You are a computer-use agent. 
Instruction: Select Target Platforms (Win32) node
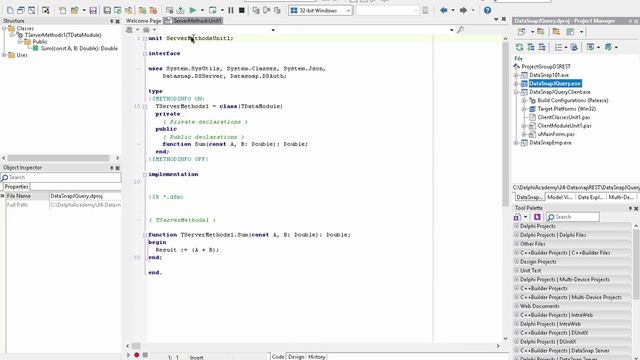pos(567,109)
